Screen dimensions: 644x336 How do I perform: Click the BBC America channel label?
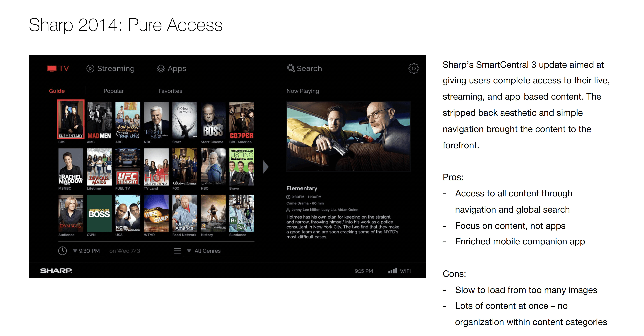point(240,142)
